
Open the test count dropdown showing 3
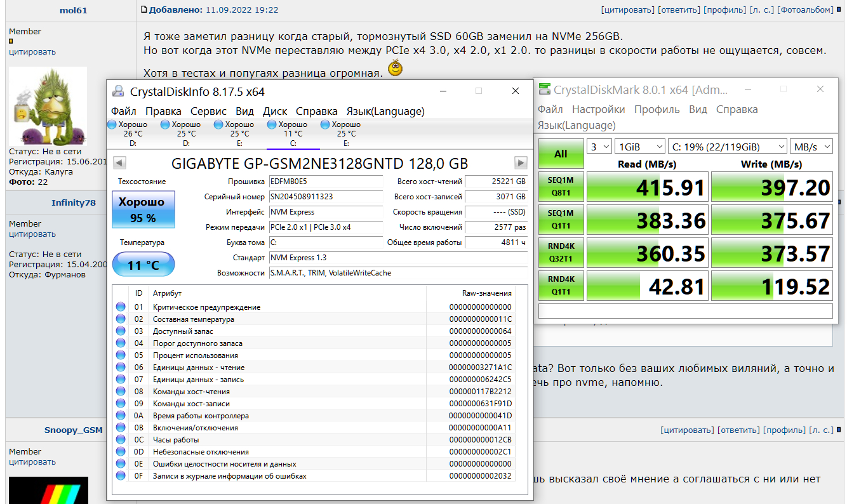pyautogui.click(x=599, y=147)
